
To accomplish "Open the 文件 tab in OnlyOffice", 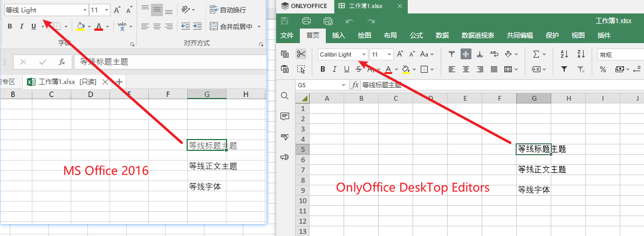I will click(x=287, y=36).
